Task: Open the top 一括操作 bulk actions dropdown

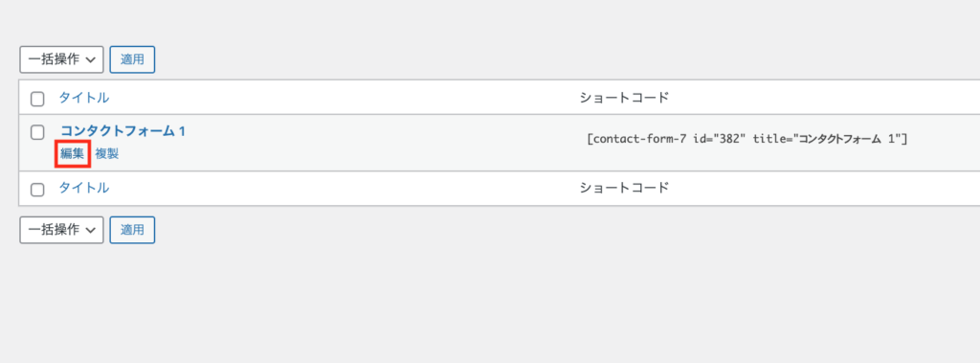Action: (x=62, y=59)
